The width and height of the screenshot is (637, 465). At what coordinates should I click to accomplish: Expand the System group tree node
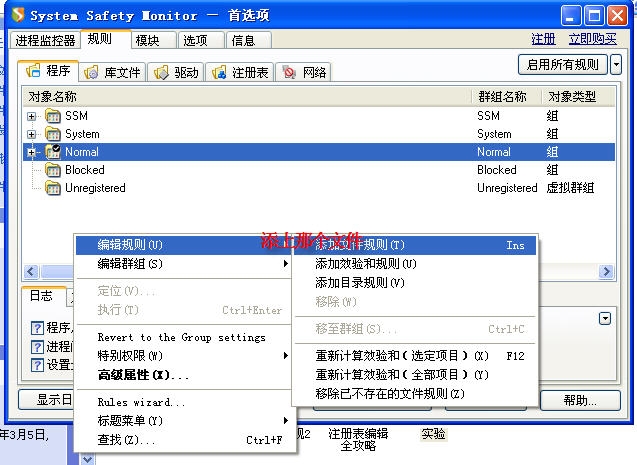click(31, 134)
